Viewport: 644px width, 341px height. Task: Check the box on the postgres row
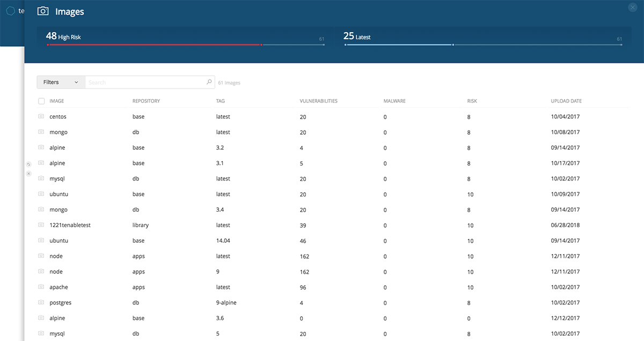point(41,302)
